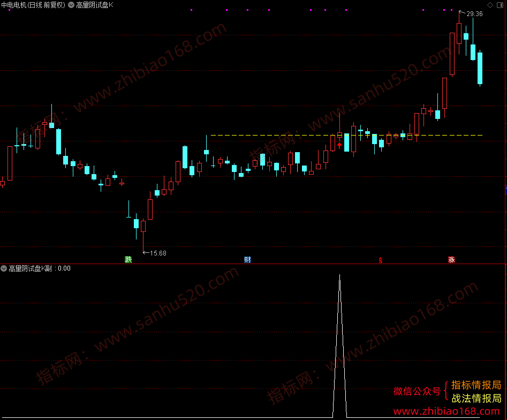Click the 15.68 low price label

tap(158, 253)
